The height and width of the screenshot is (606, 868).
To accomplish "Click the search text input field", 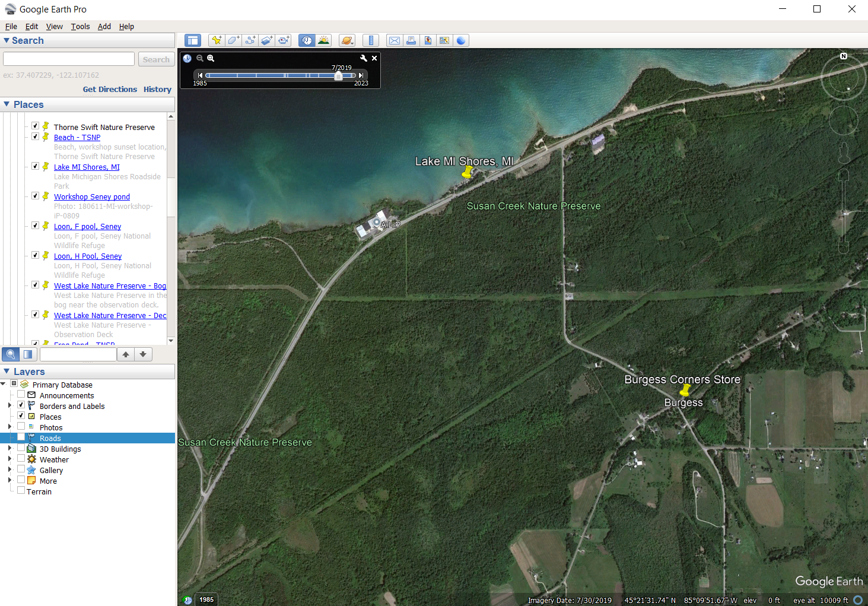I will click(x=69, y=59).
